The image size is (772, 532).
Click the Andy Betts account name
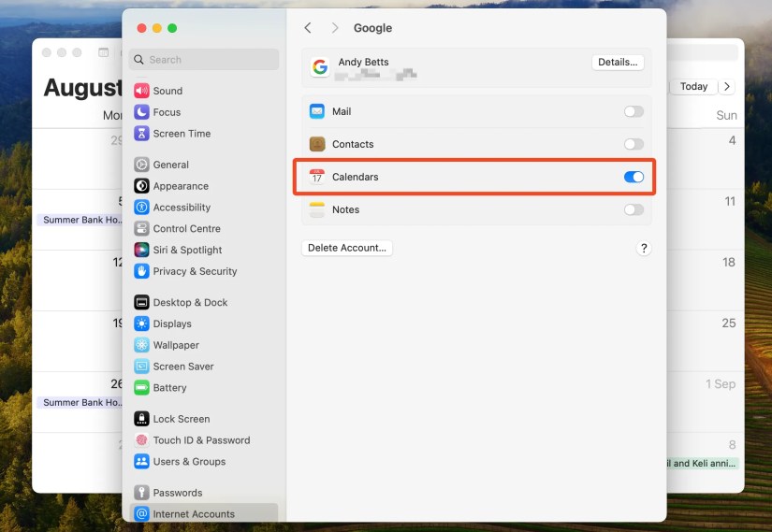pos(363,62)
